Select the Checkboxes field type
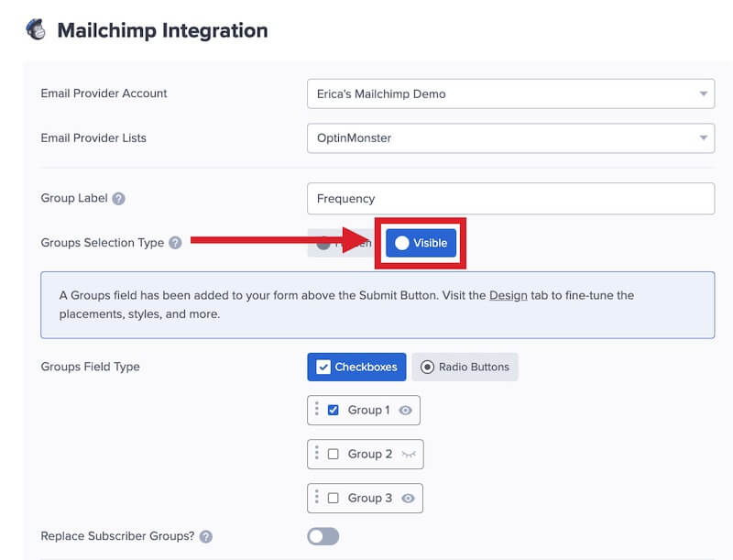 pos(356,367)
